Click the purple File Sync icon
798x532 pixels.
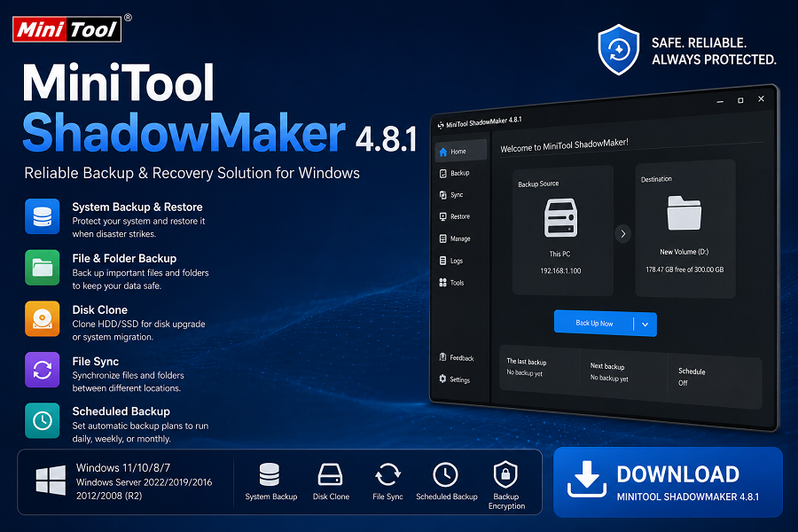[x=43, y=370]
